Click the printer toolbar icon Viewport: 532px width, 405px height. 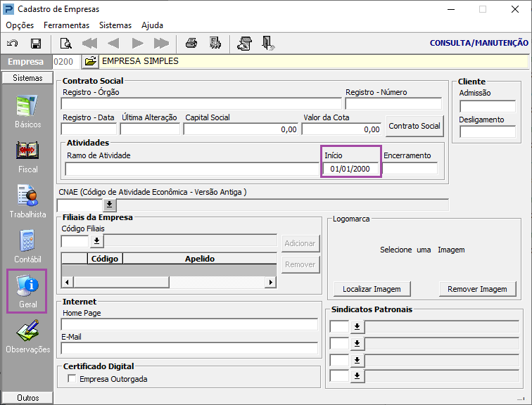pyautogui.click(x=191, y=44)
